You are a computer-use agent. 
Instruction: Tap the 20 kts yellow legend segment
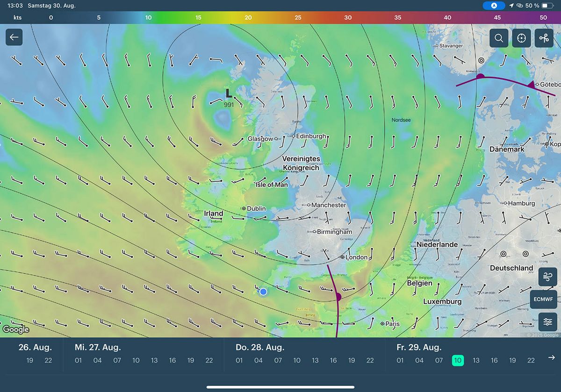tap(248, 17)
